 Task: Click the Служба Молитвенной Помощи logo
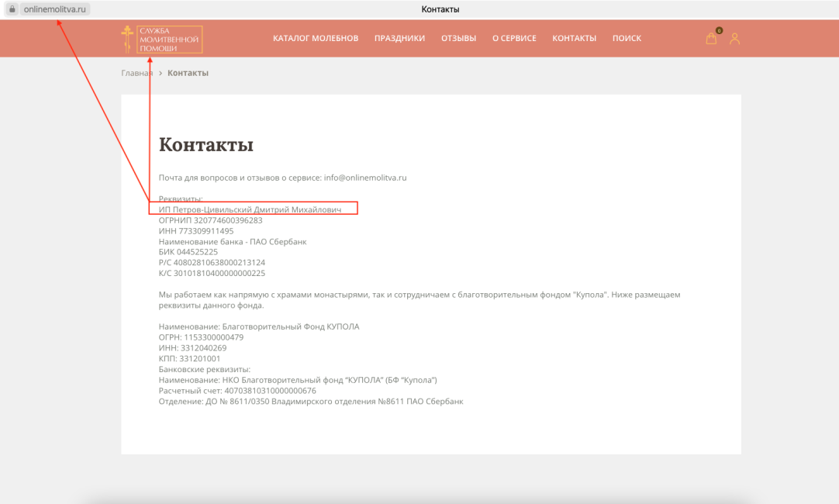coord(162,39)
